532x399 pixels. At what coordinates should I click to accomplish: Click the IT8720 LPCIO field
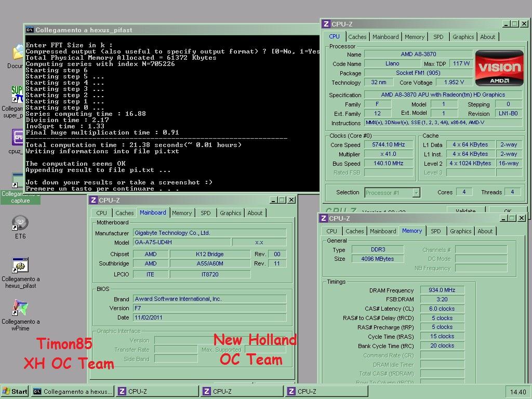coord(210,274)
